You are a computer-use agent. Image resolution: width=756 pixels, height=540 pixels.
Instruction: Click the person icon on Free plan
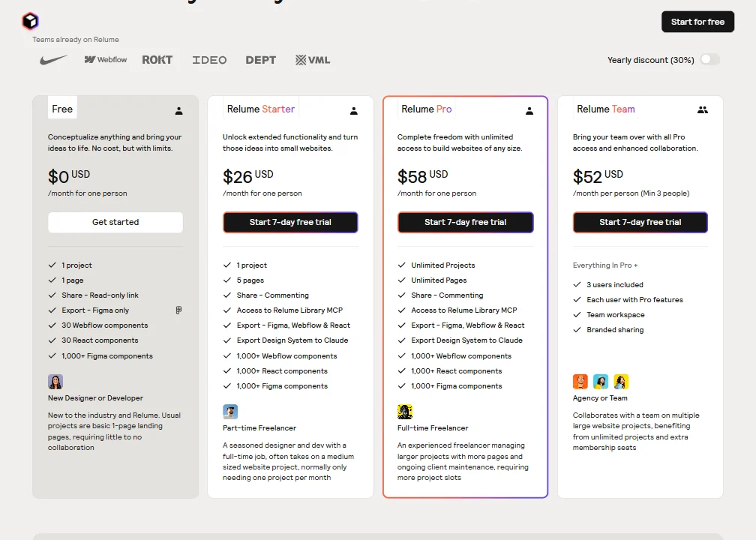point(178,111)
